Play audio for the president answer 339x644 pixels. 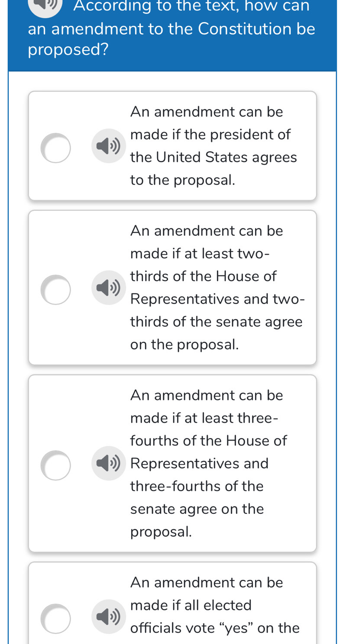point(109,146)
